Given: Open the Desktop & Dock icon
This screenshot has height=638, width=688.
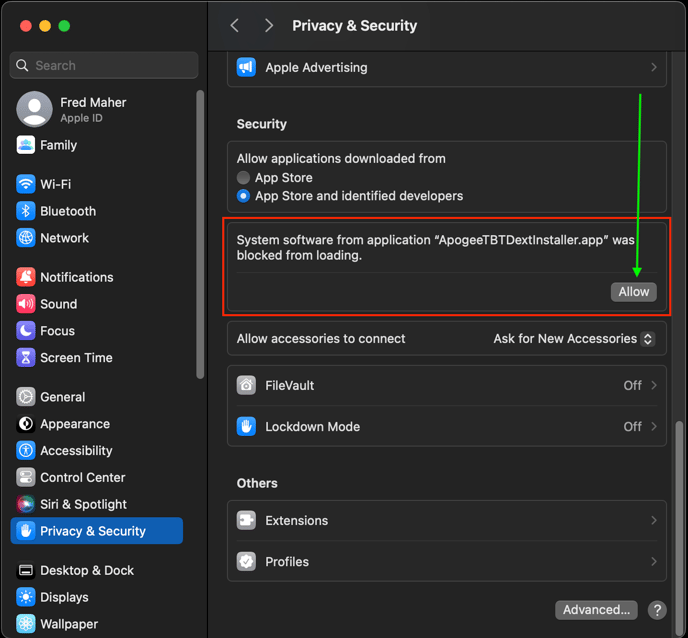Looking at the screenshot, I should (25, 570).
